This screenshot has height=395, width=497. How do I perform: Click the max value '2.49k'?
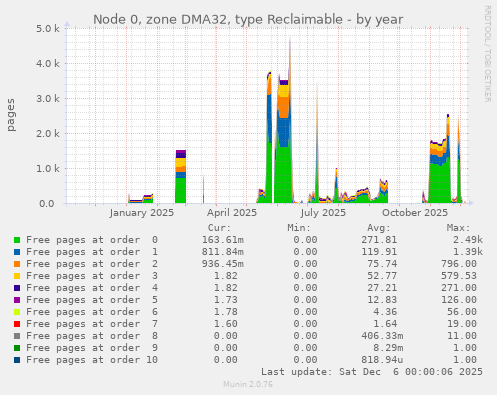(x=468, y=240)
